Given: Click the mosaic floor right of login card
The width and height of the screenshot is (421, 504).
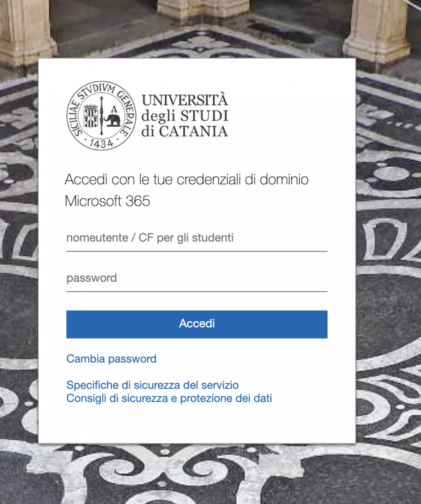Looking at the screenshot, I should point(388,252).
